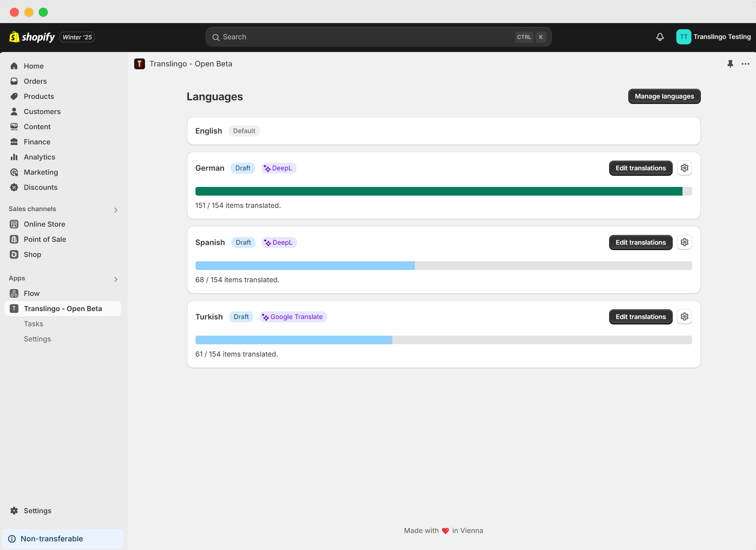Click the macOS green maximize button

(x=43, y=12)
